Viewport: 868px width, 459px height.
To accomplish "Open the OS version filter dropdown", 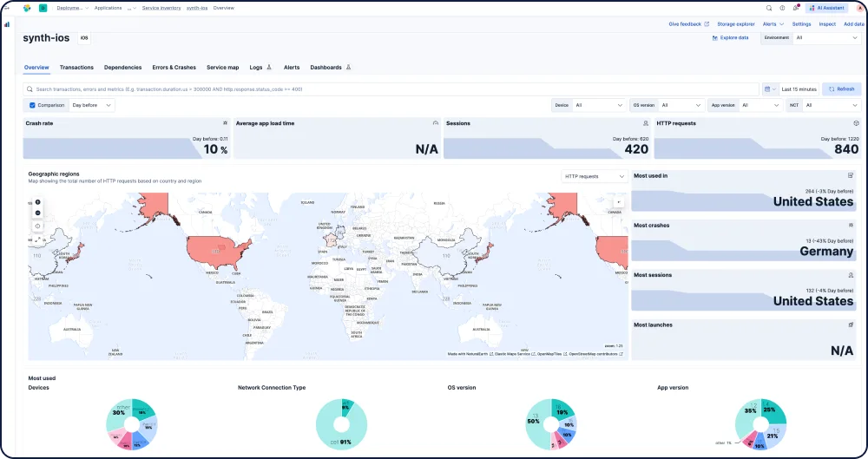I will click(x=681, y=105).
